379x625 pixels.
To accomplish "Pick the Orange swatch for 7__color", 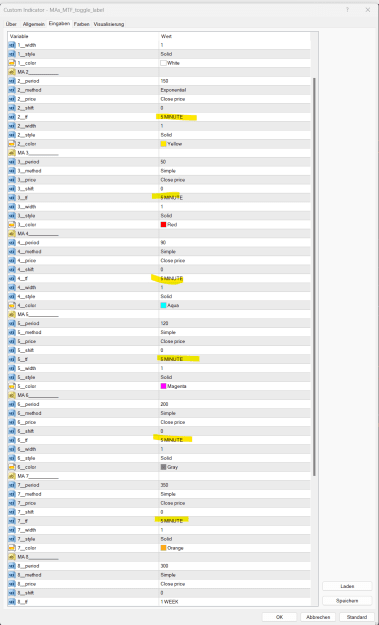I will 163,548.
